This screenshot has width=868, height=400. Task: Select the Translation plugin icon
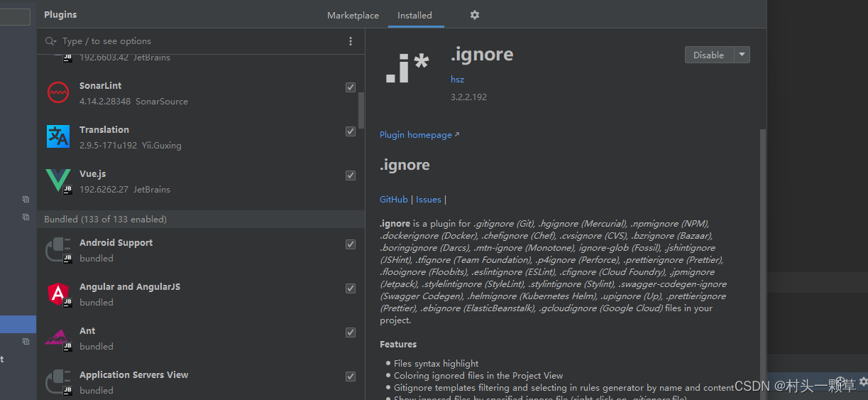tap(58, 136)
